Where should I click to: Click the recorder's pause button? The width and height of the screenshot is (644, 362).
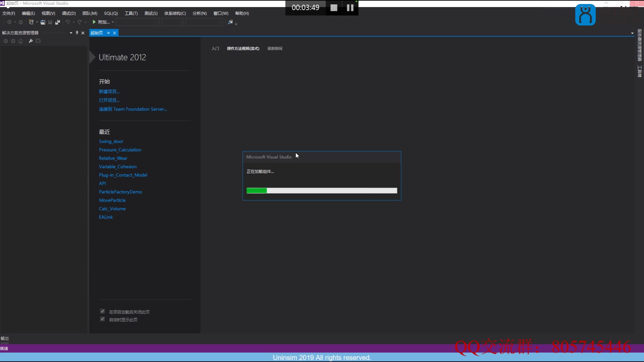(350, 8)
